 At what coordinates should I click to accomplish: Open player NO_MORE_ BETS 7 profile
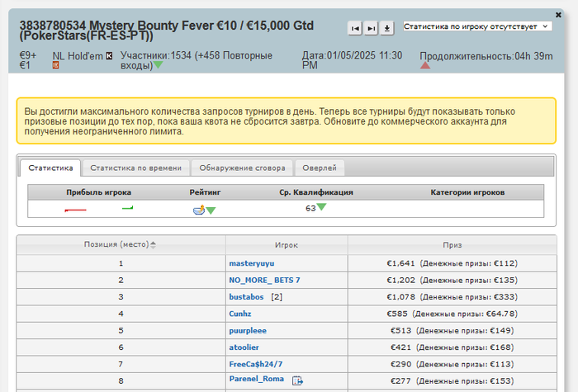click(265, 281)
